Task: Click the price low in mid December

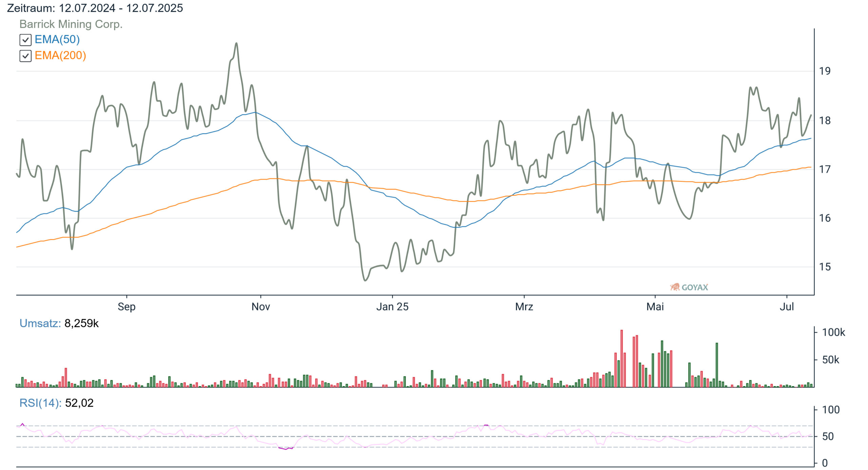Action: (365, 280)
